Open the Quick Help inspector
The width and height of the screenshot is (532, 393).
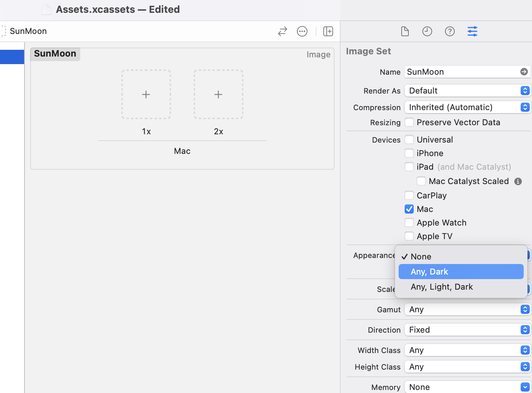pyautogui.click(x=450, y=31)
